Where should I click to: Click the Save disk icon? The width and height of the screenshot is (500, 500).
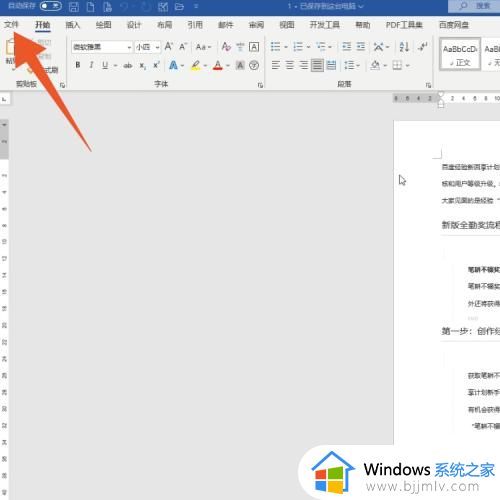click(x=74, y=7)
